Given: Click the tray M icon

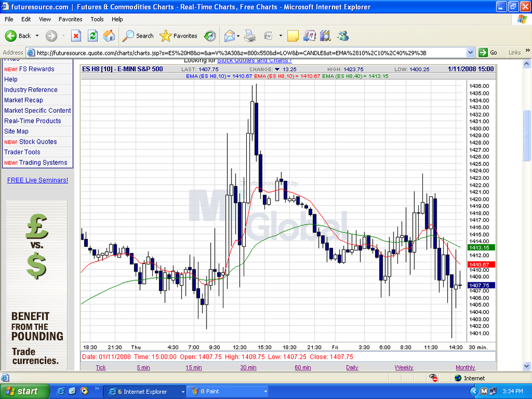Looking at the screenshot, I should coord(484,392).
